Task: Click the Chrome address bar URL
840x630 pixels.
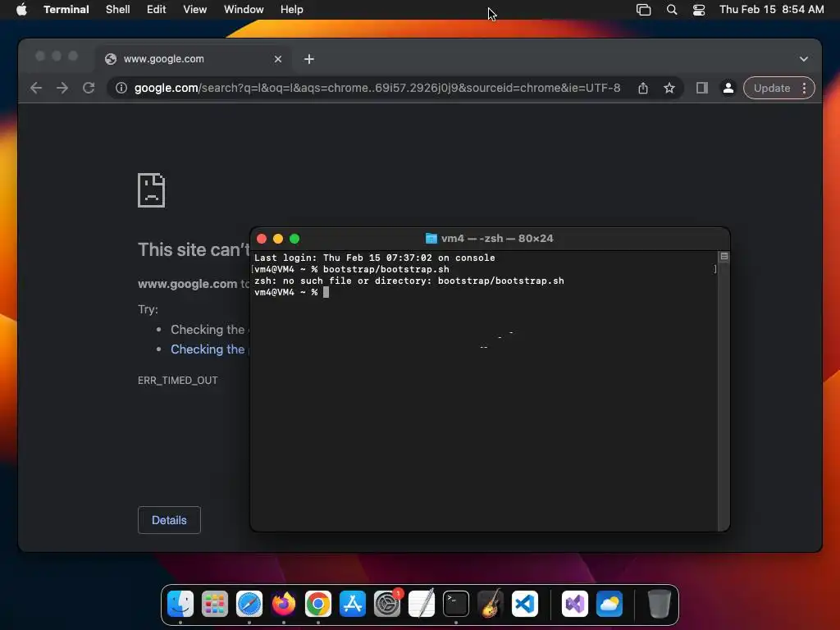Action: tap(377, 88)
